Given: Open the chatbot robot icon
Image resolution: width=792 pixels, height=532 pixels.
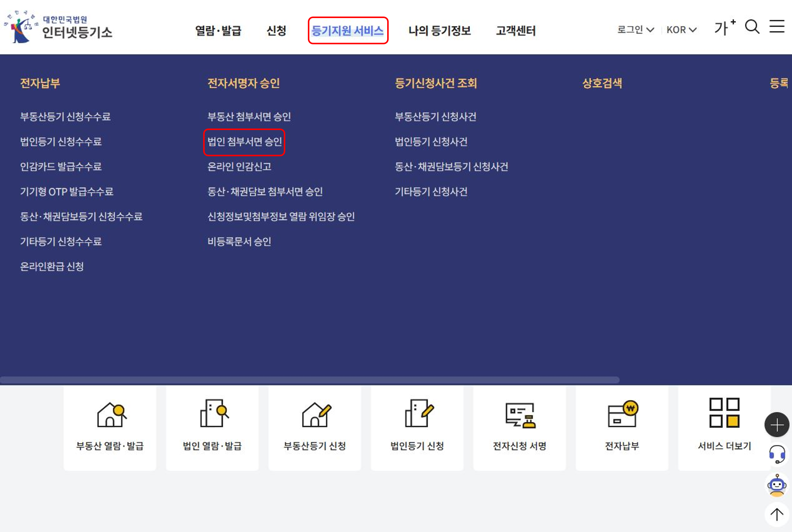Looking at the screenshot, I should 777,485.
